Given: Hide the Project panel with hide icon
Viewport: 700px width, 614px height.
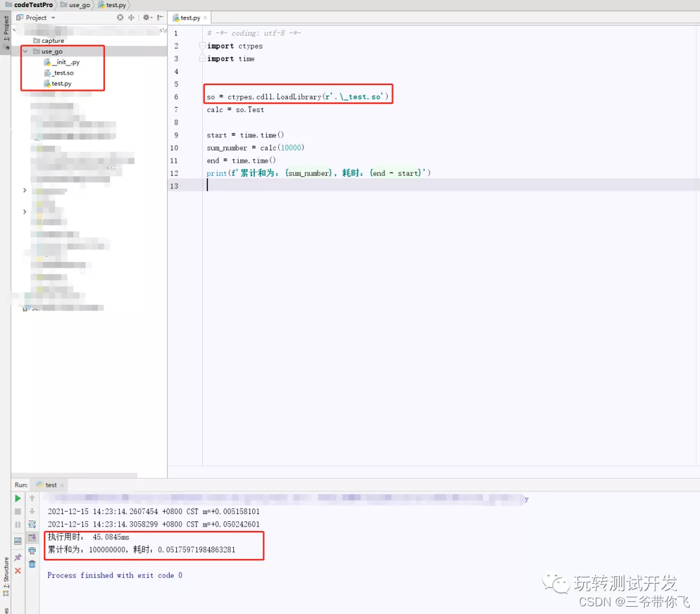Looking at the screenshot, I should point(160,18).
